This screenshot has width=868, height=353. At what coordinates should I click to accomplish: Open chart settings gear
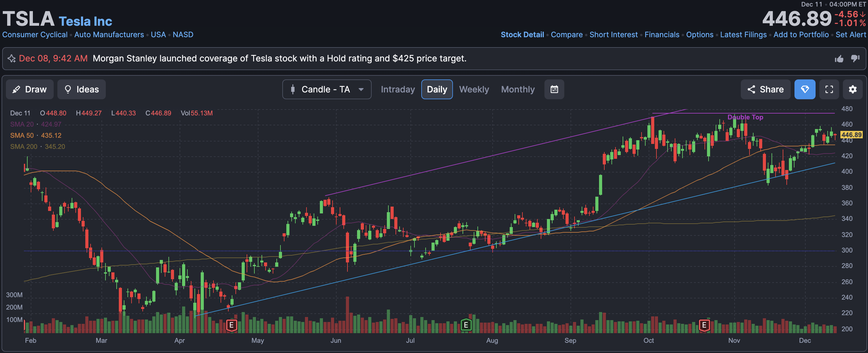click(x=852, y=89)
